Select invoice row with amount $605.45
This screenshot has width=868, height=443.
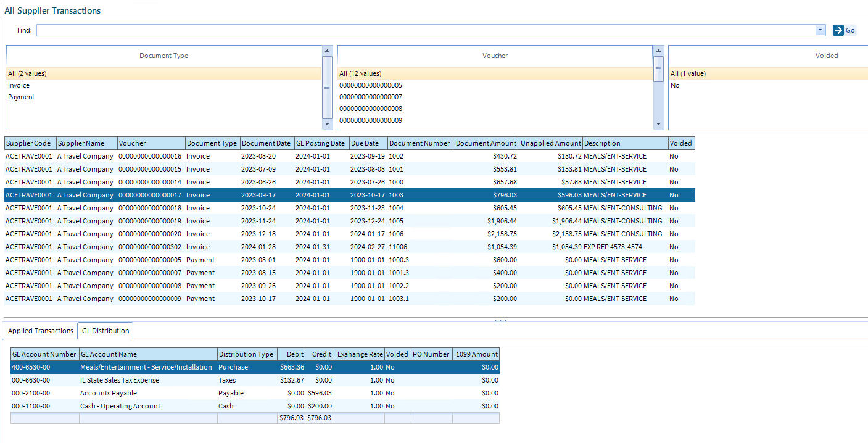[350, 208]
